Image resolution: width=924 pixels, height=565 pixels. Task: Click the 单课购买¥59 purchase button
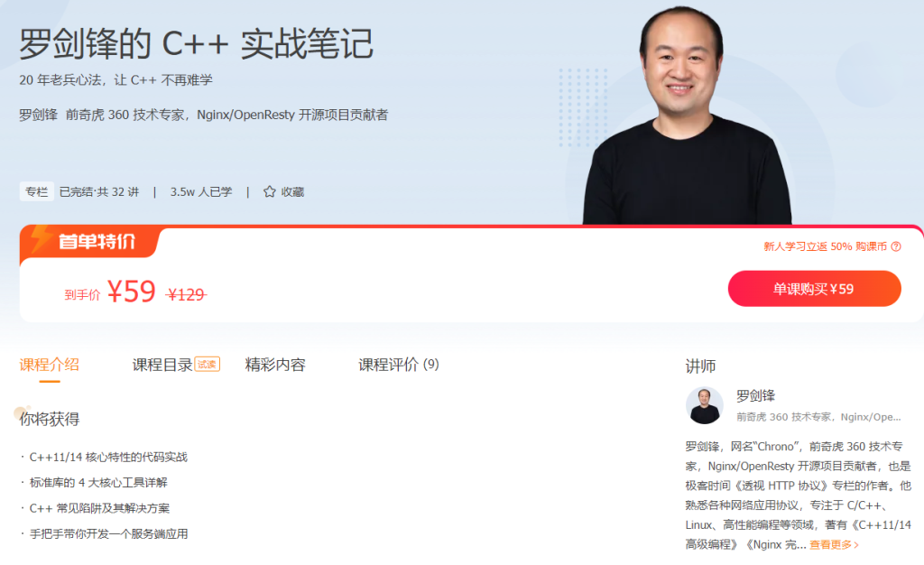point(814,289)
